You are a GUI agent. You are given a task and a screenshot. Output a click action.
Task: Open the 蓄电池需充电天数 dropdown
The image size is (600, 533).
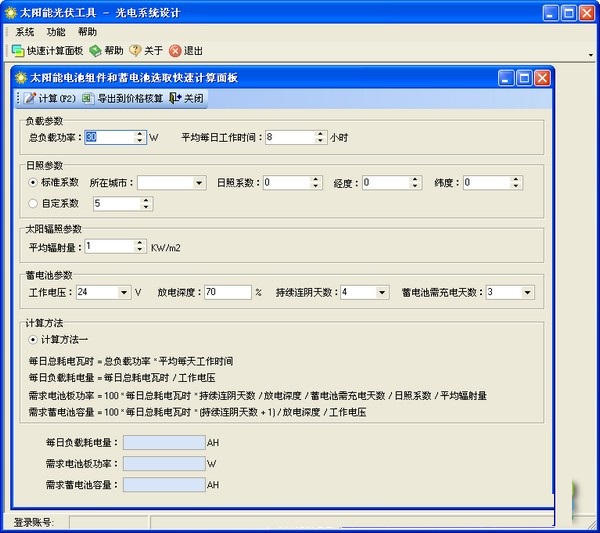pos(528,293)
